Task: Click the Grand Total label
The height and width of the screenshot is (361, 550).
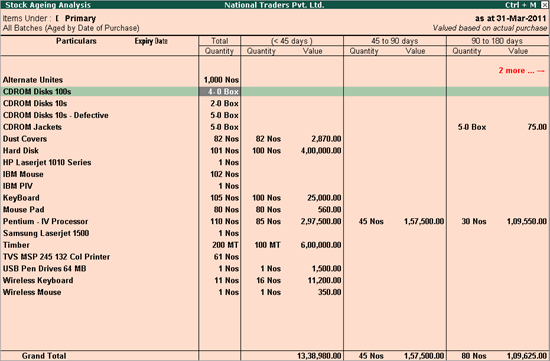Action: (x=44, y=356)
